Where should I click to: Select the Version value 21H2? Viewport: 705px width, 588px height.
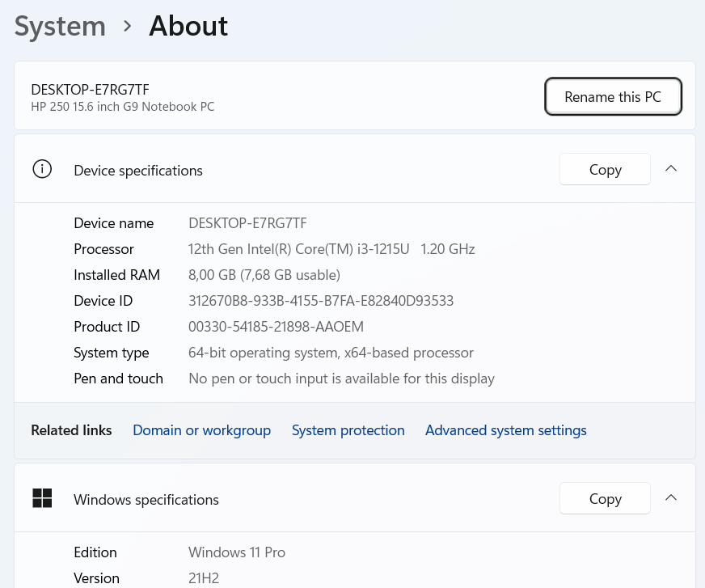coord(204,578)
